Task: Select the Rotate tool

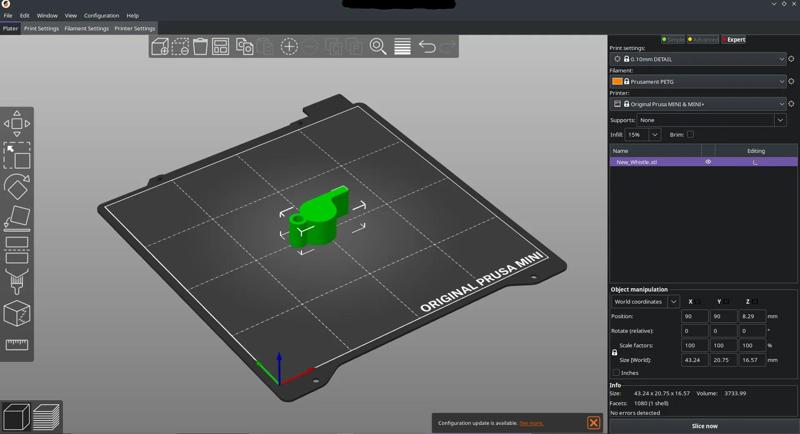Action: pyautogui.click(x=17, y=187)
